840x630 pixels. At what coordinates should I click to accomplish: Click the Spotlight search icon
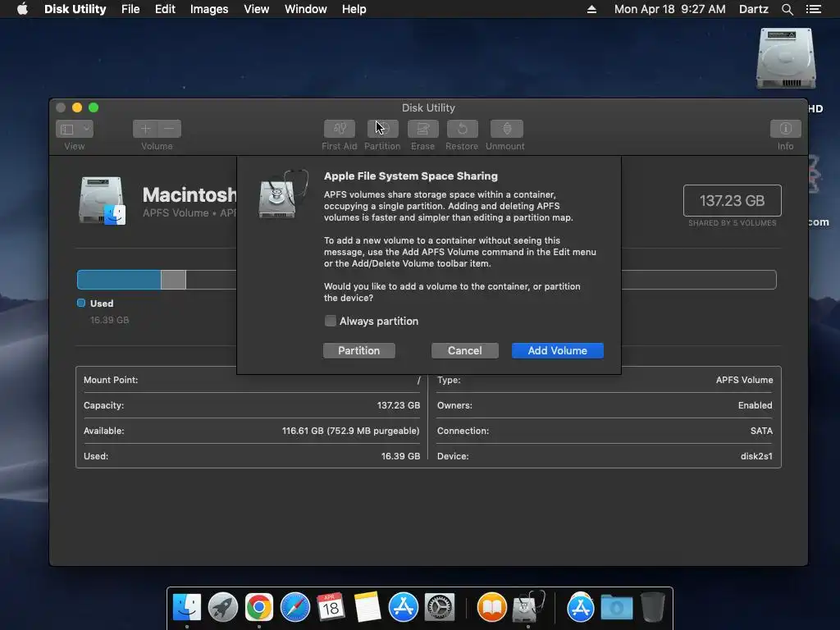pyautogui.click(x=787, y=9)
